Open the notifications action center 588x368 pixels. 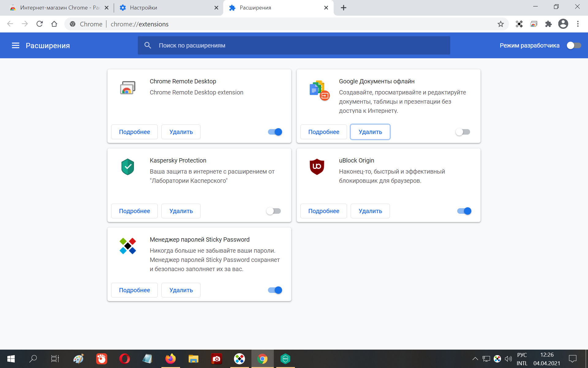pos(573,359)
